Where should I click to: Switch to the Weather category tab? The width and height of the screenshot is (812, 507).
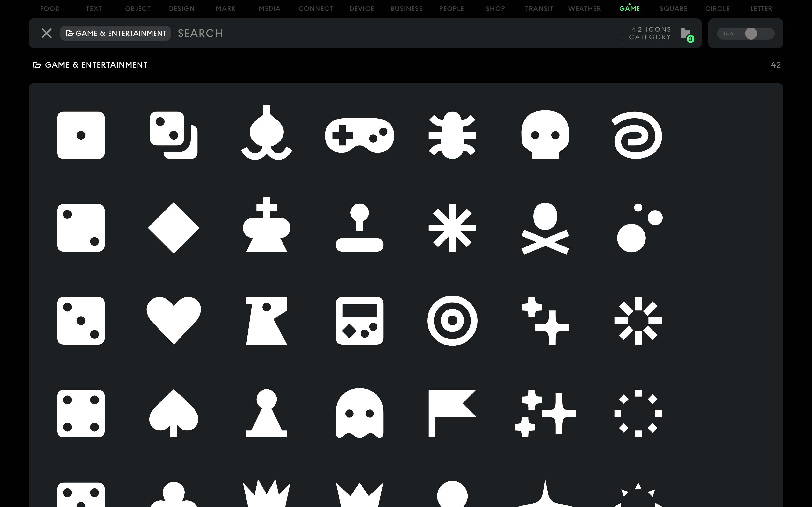pos(584,9)
